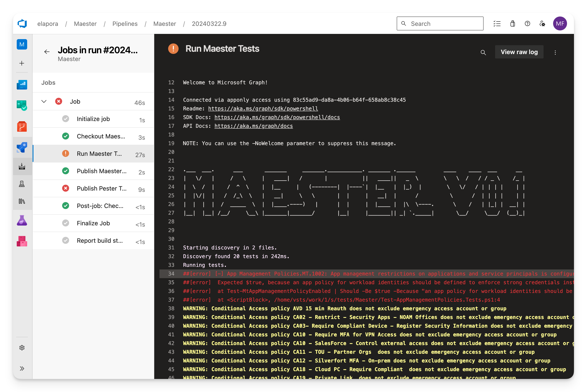This screenshot has width=587, height=392.
Task: Click the Pipelines breadcrumb
Action: point(125,24)
